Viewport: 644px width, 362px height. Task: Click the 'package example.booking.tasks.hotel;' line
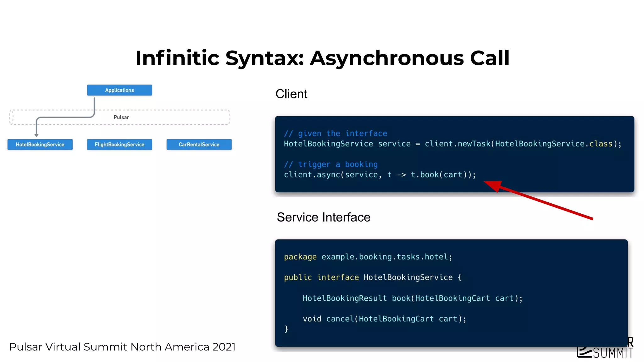[368, 257]
